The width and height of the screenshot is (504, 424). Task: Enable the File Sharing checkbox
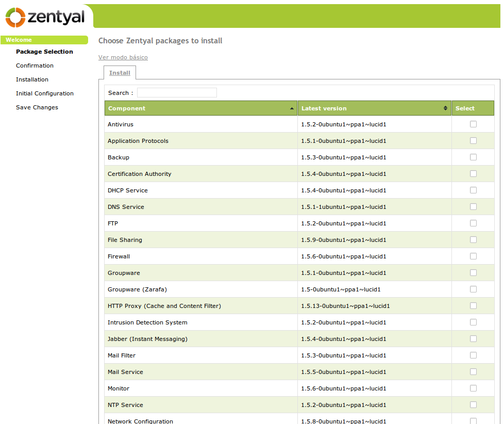[x=473, y=240]
